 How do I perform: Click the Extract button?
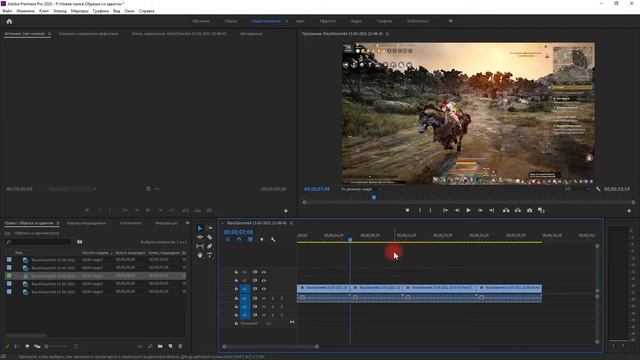[518, 210]
